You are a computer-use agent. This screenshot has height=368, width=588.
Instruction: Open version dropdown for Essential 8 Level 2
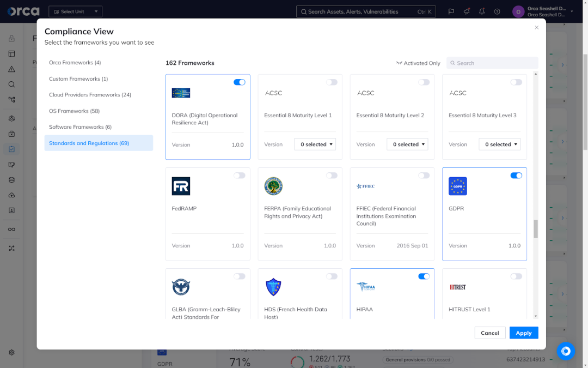(x=407, y=144)
